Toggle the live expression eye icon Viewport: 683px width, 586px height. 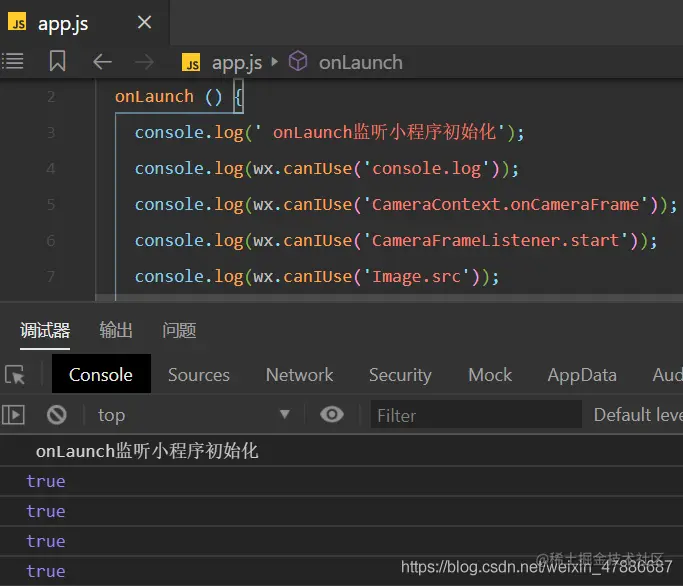[x=332, y=414]
